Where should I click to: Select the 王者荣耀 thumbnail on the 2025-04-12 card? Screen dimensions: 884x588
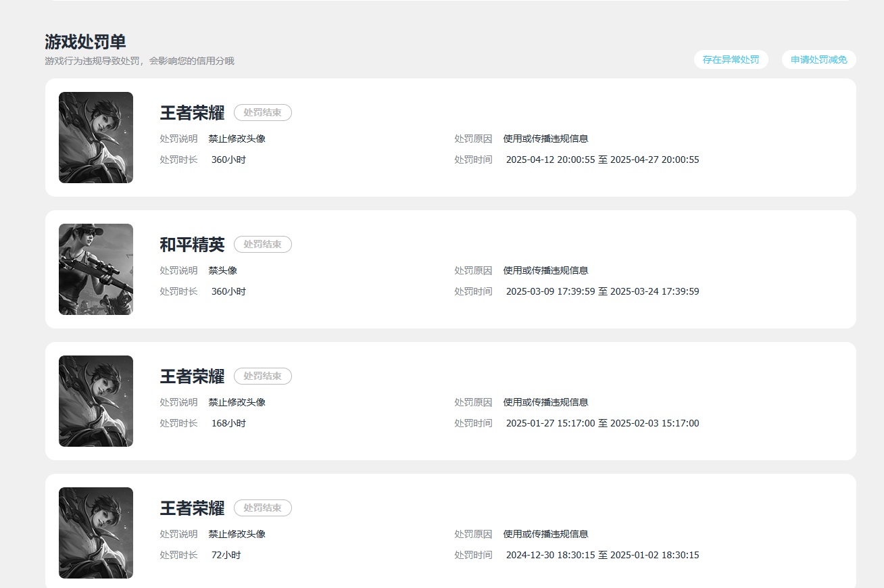96,137
